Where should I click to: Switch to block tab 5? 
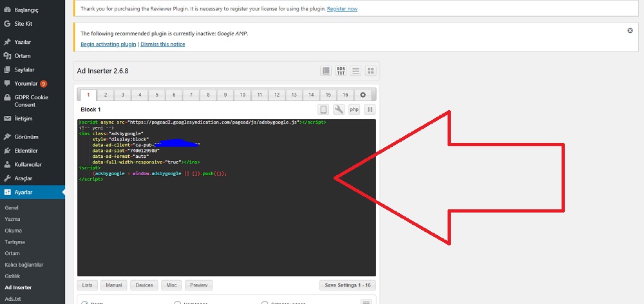(x=157, y=95)
